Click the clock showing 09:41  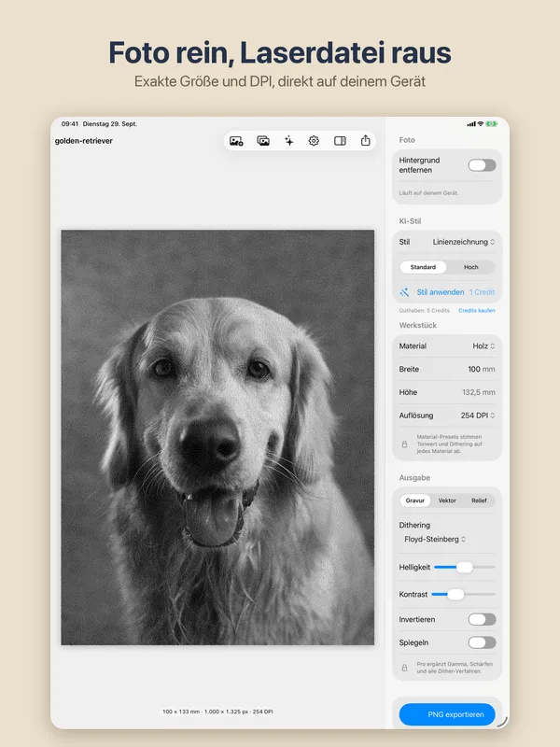[x=69, y=124]
